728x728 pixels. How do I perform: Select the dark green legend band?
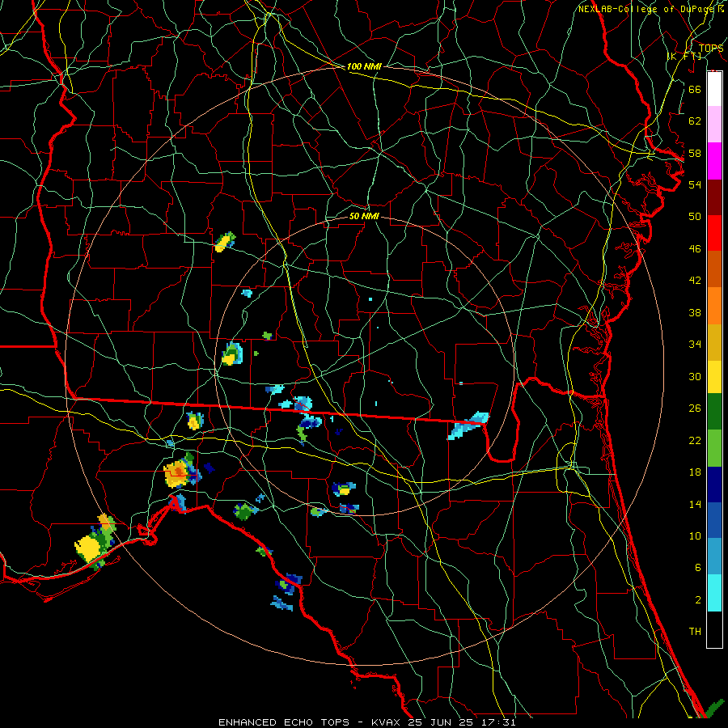click(714, 412)
